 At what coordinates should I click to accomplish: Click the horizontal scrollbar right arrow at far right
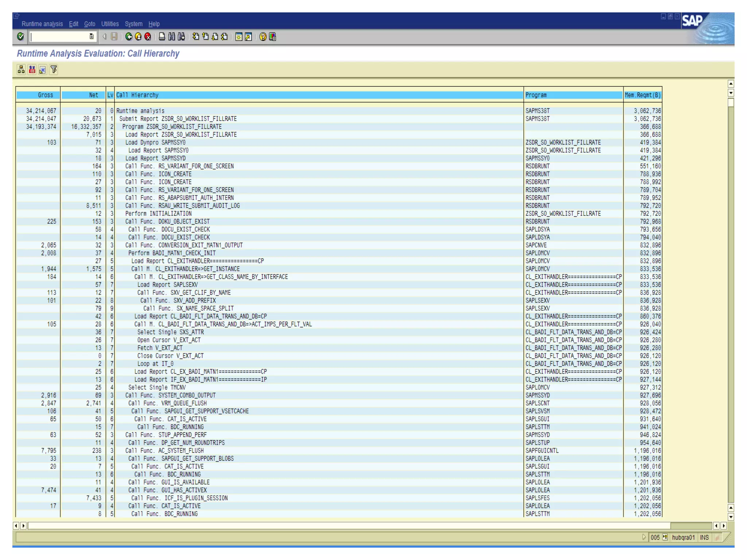click(x=724, y=526)
